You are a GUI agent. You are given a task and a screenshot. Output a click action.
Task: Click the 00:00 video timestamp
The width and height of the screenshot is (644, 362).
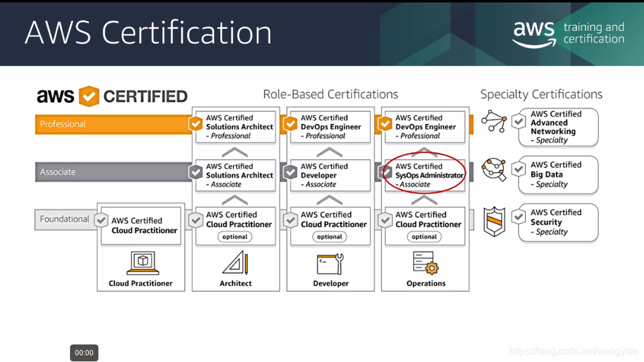84,352
